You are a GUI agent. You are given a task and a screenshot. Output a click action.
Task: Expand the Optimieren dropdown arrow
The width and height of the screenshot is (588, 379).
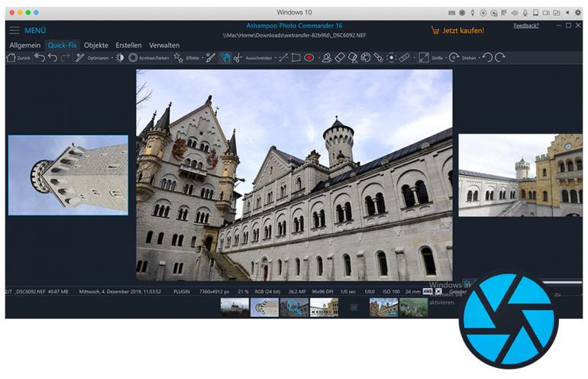[x=112, y=58]
